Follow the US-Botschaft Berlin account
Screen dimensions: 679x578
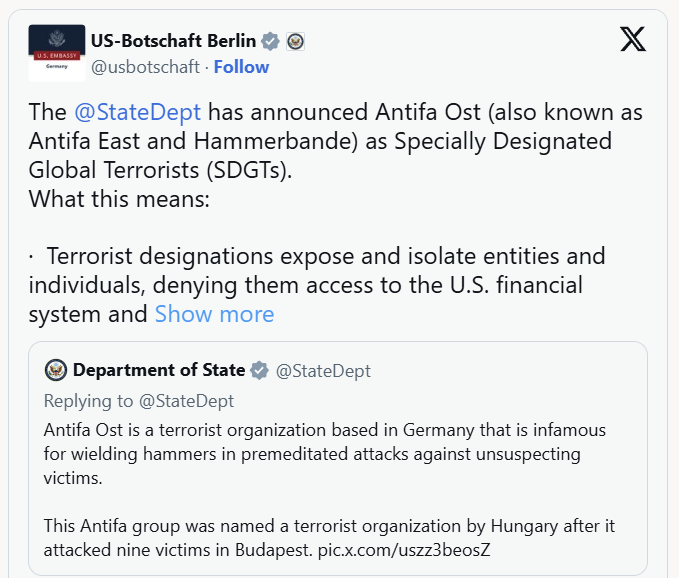coord(241,67)
